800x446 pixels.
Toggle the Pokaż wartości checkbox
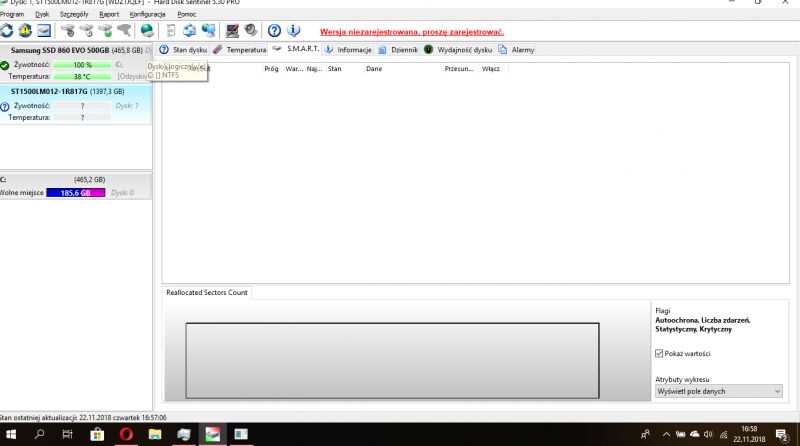[x=659, y=353]
